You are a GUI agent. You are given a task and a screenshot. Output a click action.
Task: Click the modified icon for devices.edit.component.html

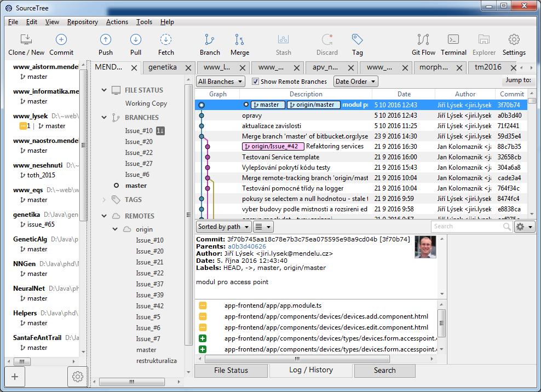203,327
